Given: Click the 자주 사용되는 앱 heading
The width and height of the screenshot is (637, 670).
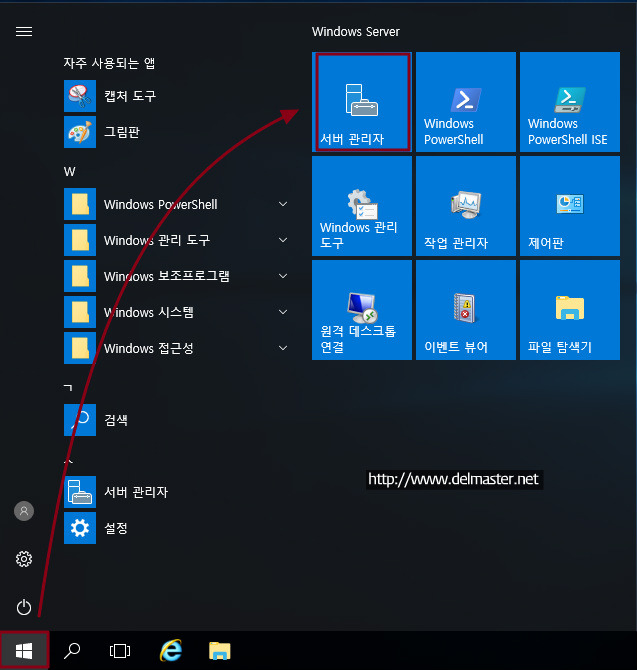Looking at the screenshot, I should tap(109, 63).
